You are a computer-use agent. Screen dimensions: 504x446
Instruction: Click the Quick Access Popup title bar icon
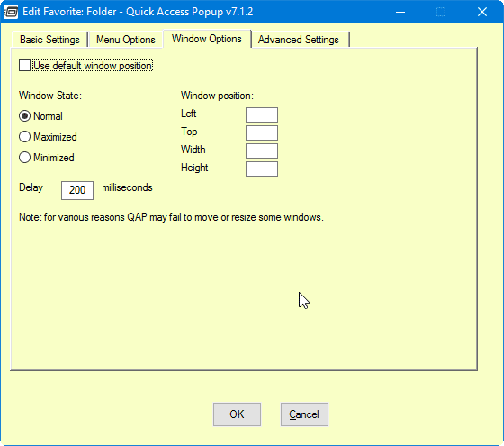click(x=11, y=13)
